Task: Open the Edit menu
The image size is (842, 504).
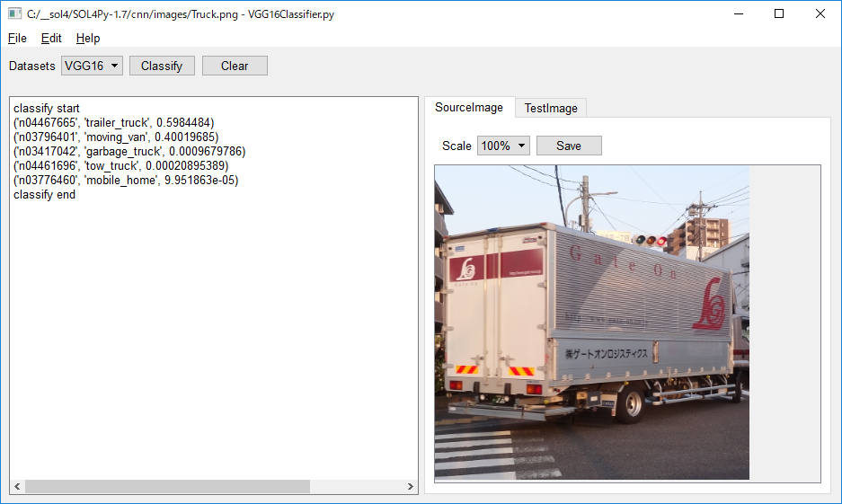Action: point(51,38)
